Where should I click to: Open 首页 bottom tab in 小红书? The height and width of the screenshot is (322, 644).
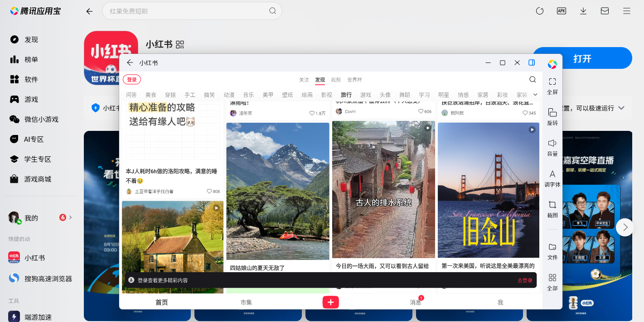point(162,302)
